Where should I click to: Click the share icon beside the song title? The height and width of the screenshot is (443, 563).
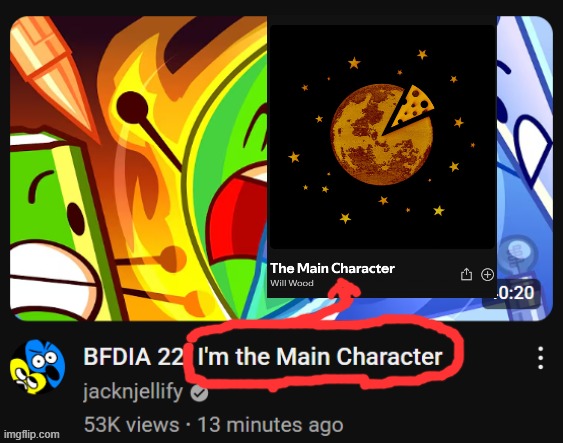pyautogui.click(x=466, y=274)
